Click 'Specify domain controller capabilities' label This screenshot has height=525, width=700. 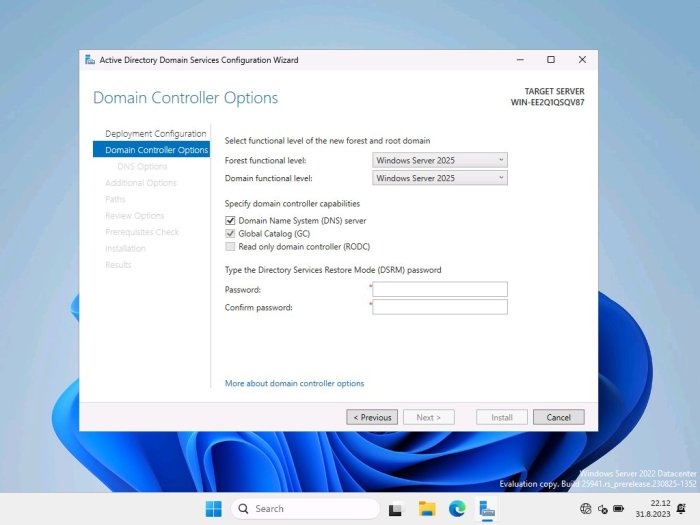[292, 204]
